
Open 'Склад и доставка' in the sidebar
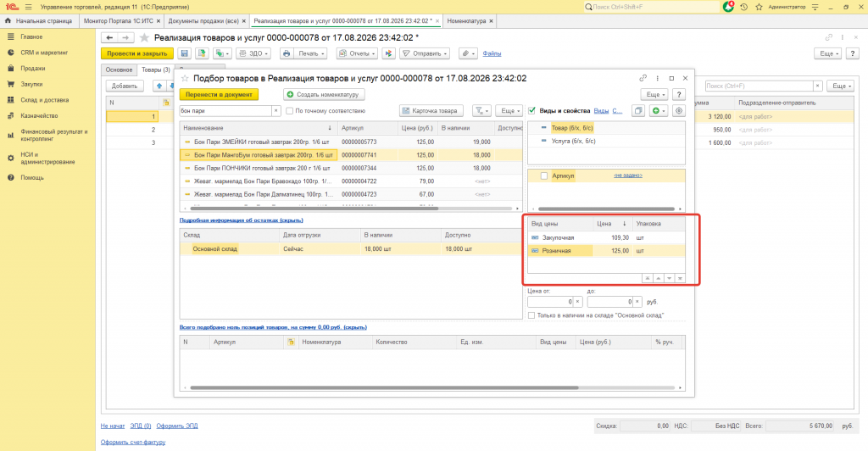[x=45, y=100]
